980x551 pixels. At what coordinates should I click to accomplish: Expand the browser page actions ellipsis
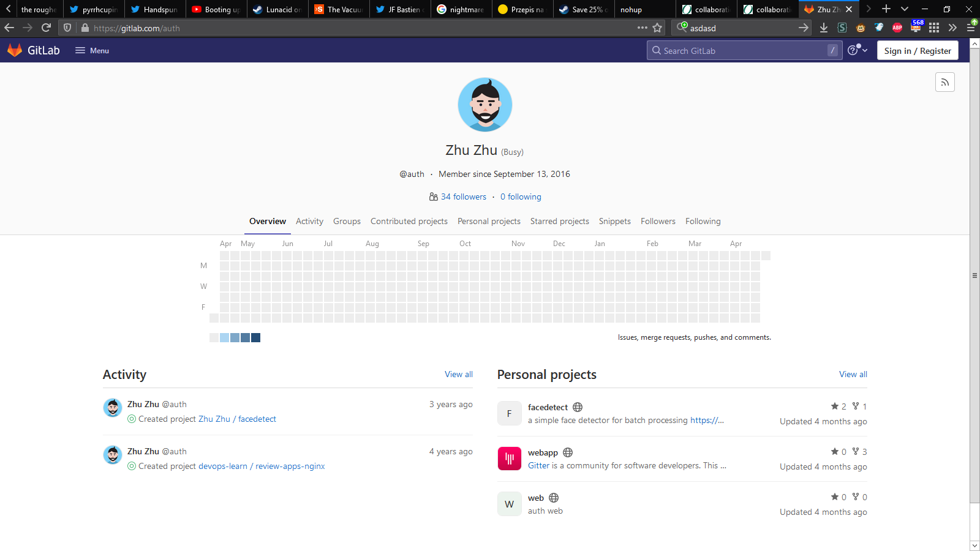642,28
